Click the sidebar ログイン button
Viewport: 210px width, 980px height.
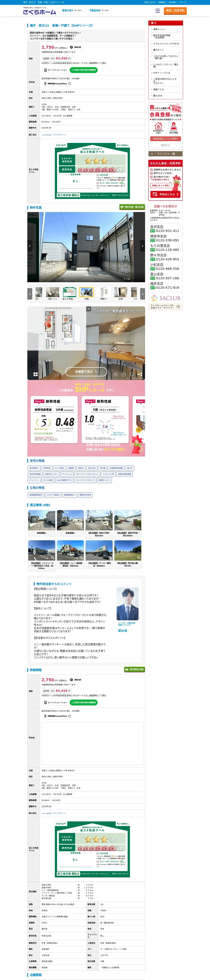[x=165, y=145]
